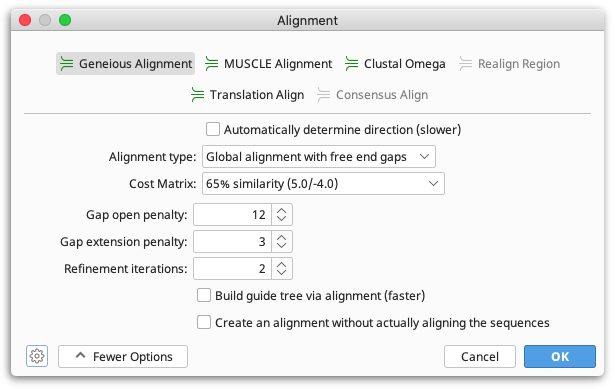The width and height of the screenshot is (615, 389).
Task: Decrease Refinement iterations with down arrow
Action: pos(282,273)
